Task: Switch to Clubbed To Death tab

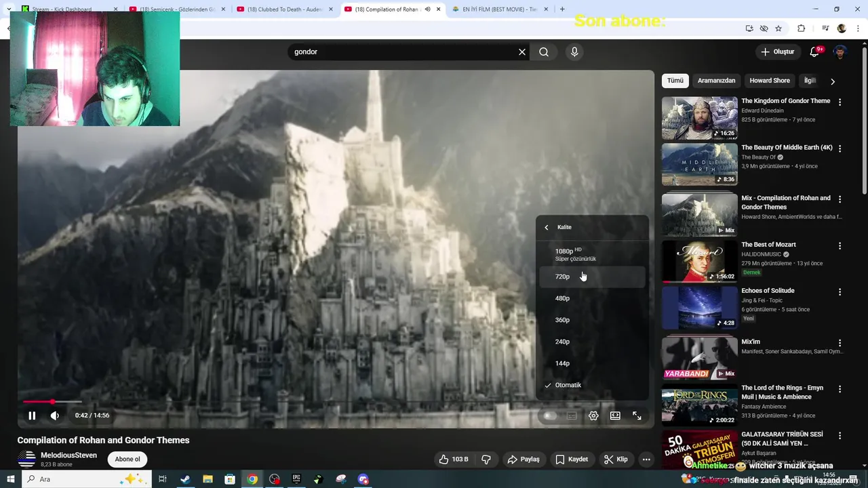Action: point(281,9)
